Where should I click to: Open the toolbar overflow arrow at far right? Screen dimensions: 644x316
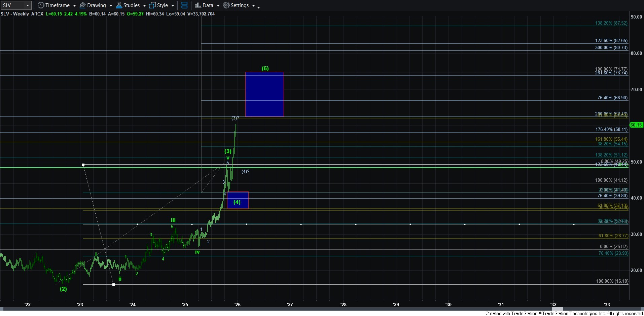pyautogui.click(x=258, y=7)
